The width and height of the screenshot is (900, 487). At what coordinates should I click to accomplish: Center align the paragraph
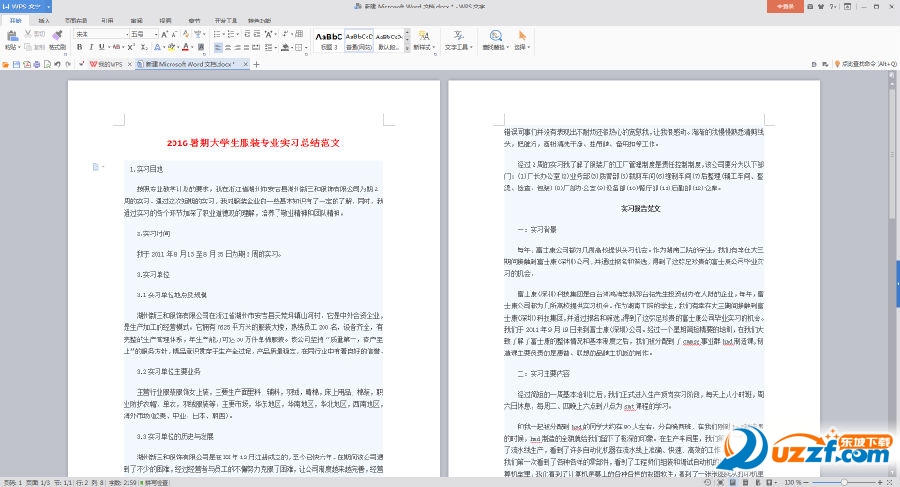point(228,47)
